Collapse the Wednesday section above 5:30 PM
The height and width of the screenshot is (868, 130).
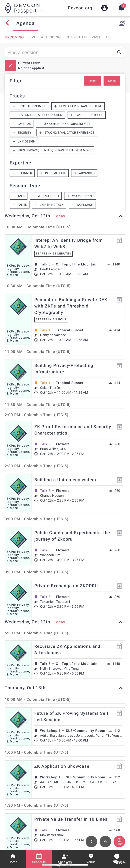pyautogui.click(x=120, y=622)
